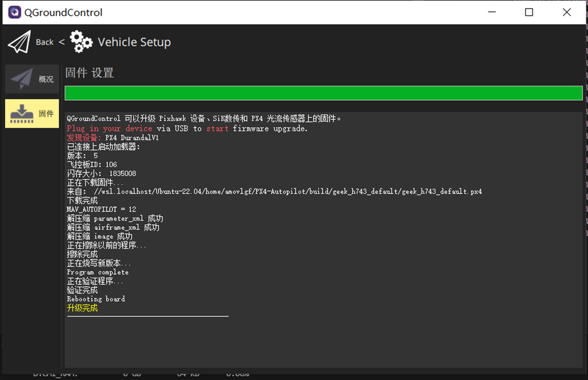The height and width of the screenshot is (380, 588).
Task: Click the '验证完成' line
Action: coord(82,290)
